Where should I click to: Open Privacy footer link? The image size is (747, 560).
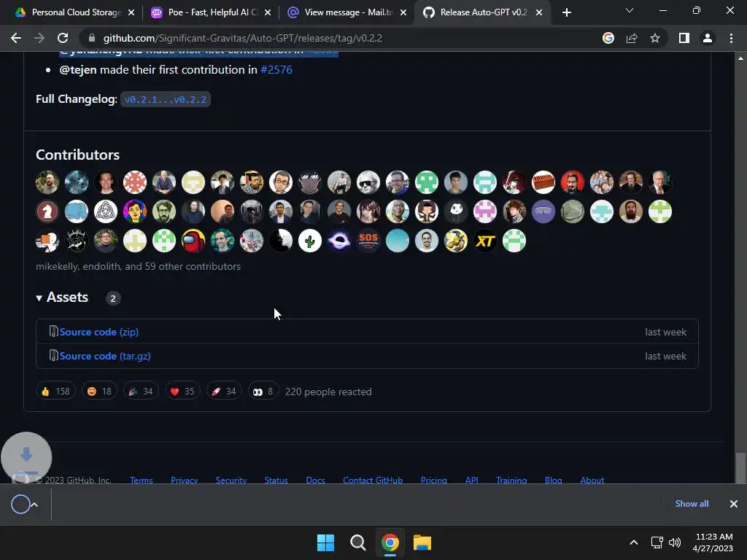click(x=185, y=480)
